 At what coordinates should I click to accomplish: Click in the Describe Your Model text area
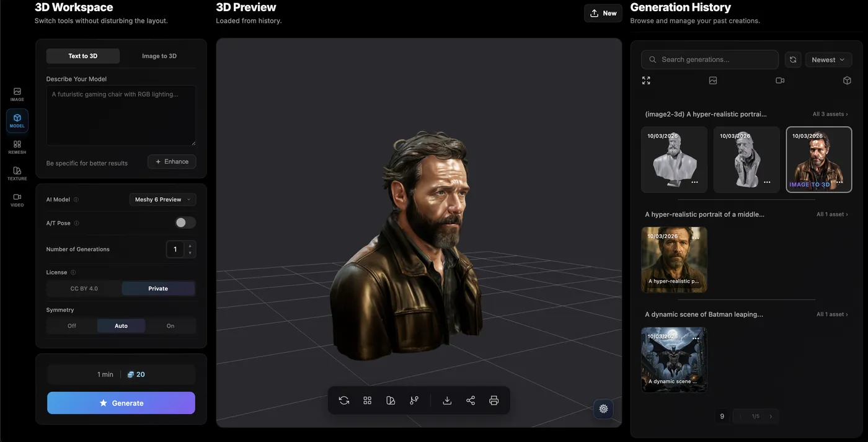121,116
